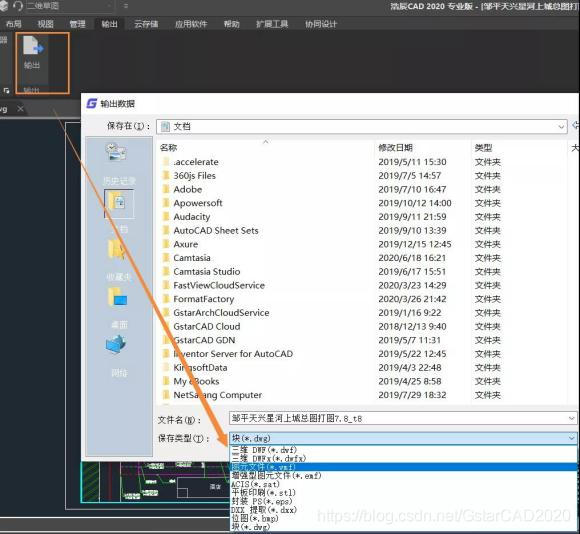
Task: Open the 扩展工具 ribbon tab
Action: (272, 24)
